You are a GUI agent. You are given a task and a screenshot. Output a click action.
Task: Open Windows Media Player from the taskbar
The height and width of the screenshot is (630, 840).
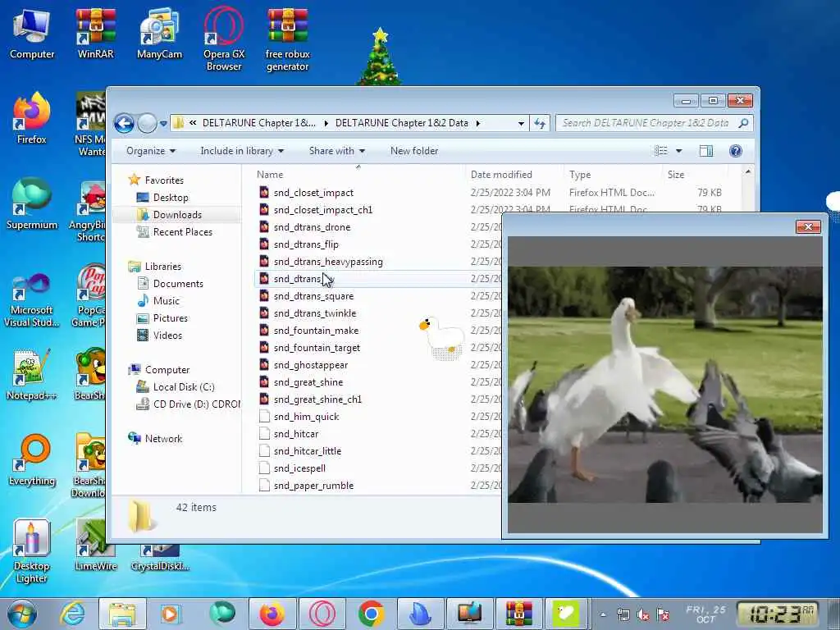click(169, 614)
